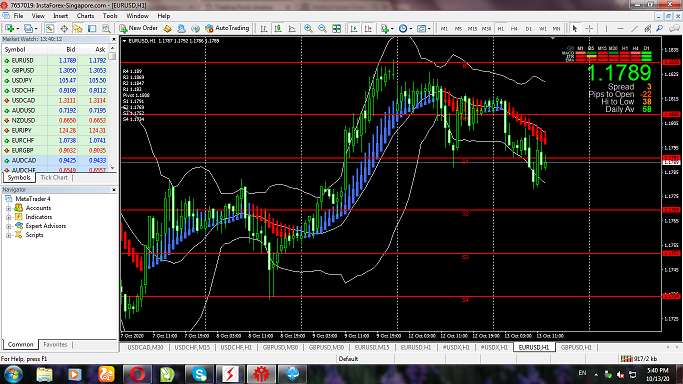Expand the Expert Advisors tree node
Screen dimensions: 683x384
[x=8, y=226]
